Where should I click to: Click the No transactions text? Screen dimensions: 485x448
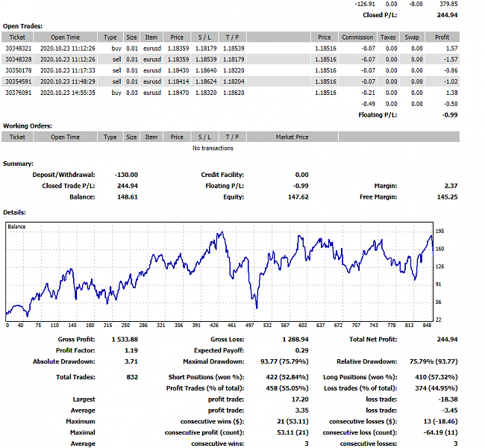[x=213, y=148]
